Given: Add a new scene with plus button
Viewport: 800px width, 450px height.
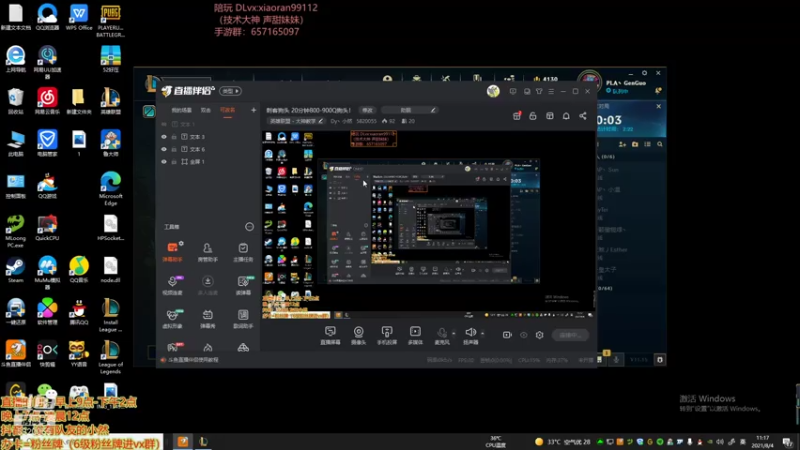Looking at the screenshot, I should pos(253,110).
